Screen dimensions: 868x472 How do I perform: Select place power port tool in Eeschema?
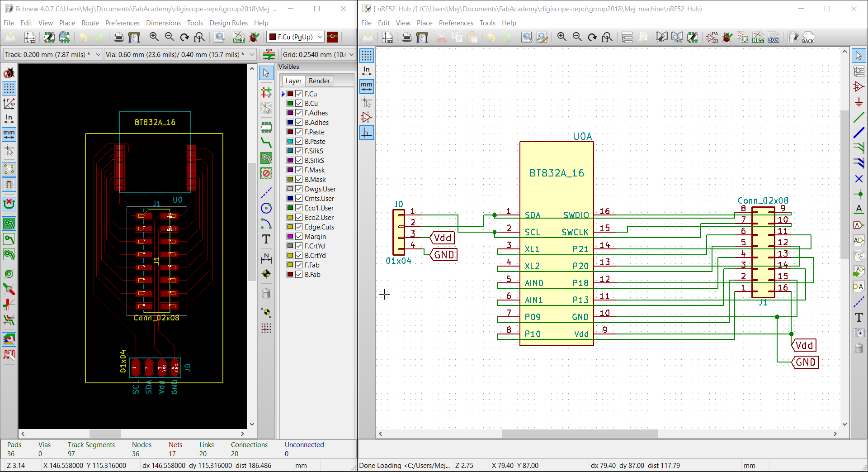[x=859, y=102]
